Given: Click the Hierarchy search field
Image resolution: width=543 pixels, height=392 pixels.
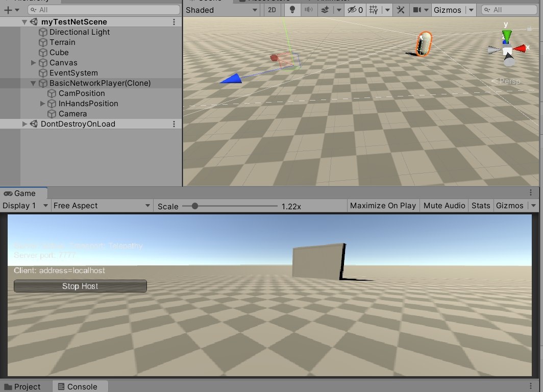Looking at the screenshot, I should pyautogui.click(x=104, y=10).
